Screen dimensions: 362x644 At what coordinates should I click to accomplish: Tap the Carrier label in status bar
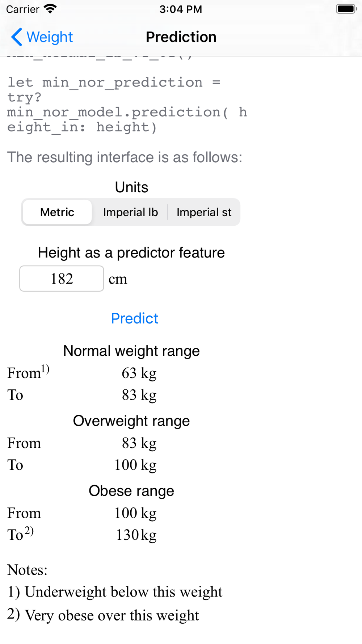(x=22, y=9)
